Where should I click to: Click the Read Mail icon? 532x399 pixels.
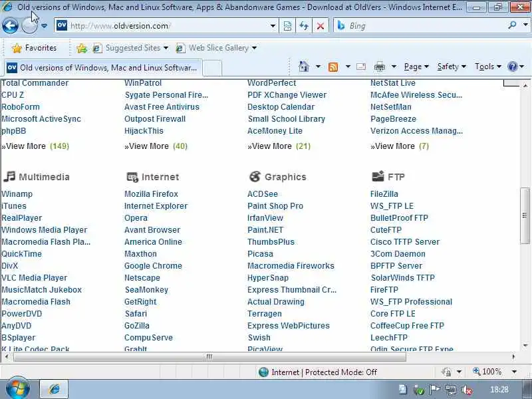pos(361,66)
